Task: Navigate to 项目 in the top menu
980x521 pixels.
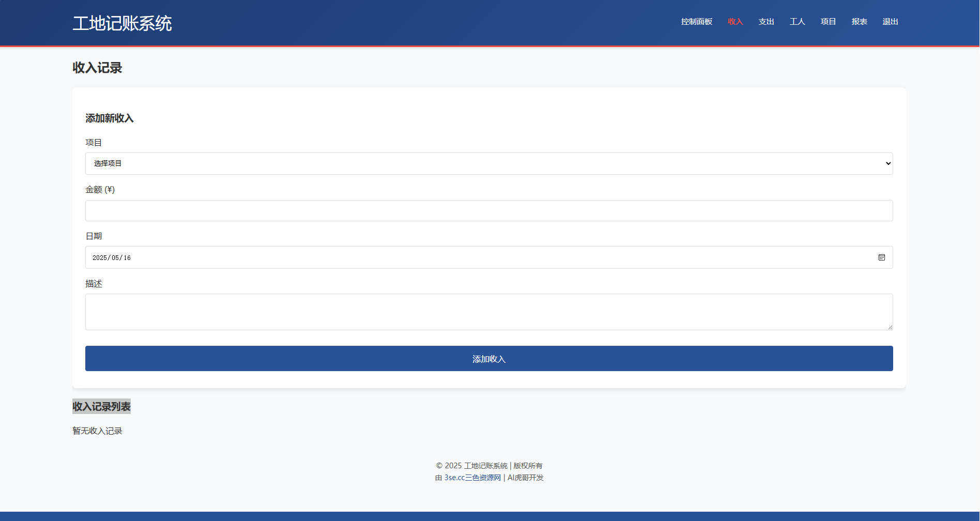Action: pos(828,22)
